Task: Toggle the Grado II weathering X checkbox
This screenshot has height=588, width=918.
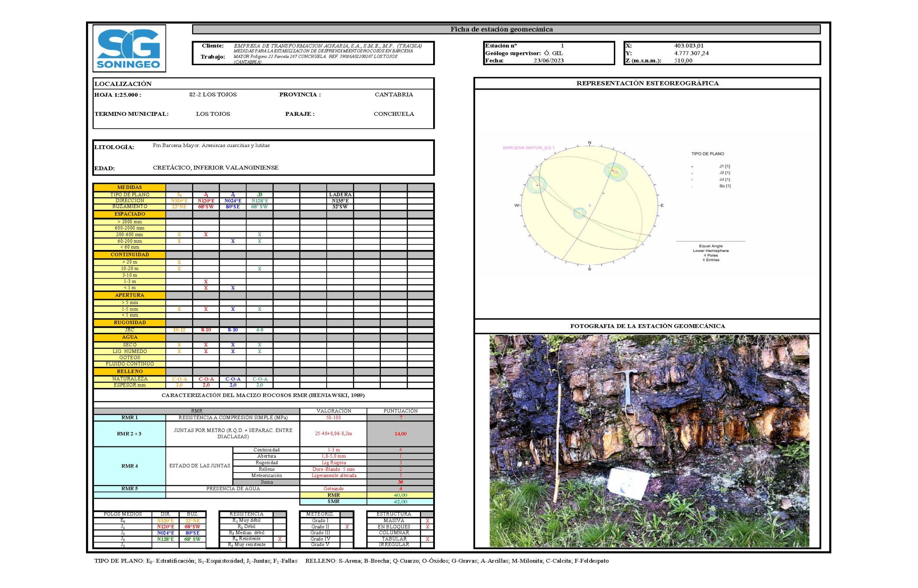Action: [x=347, y=527]
